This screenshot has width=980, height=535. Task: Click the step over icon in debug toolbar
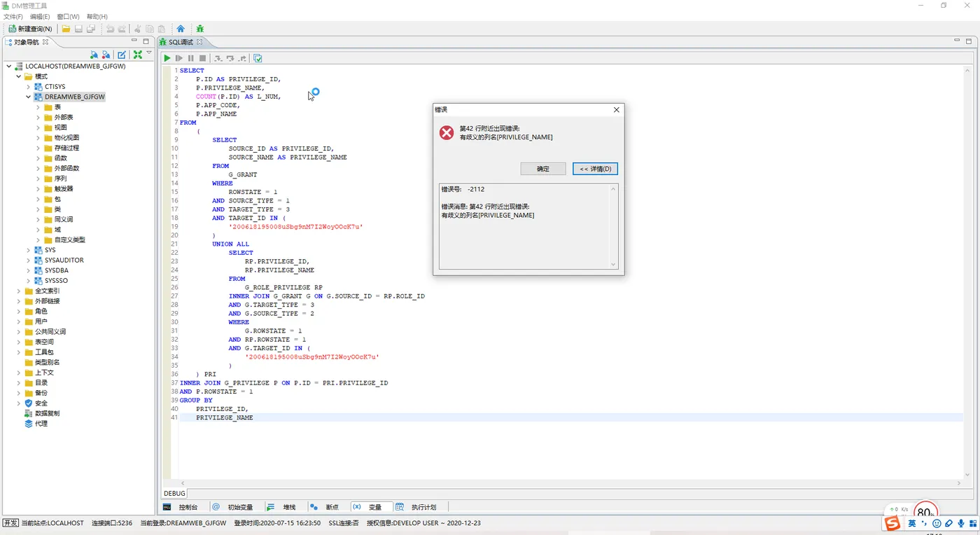coord(230,58)
